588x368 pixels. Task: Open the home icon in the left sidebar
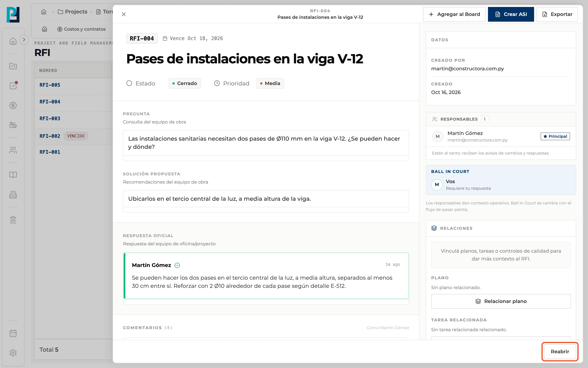coord(13,41)
